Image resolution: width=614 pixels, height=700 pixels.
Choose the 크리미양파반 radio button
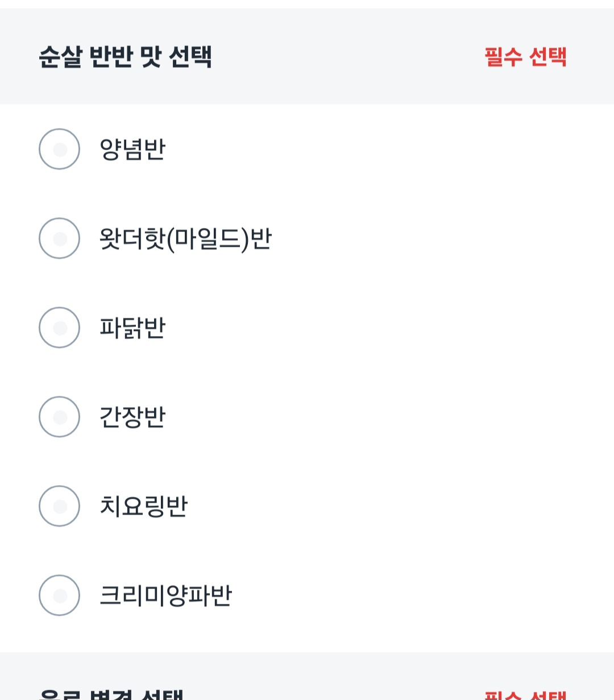[x=59, y=595]
